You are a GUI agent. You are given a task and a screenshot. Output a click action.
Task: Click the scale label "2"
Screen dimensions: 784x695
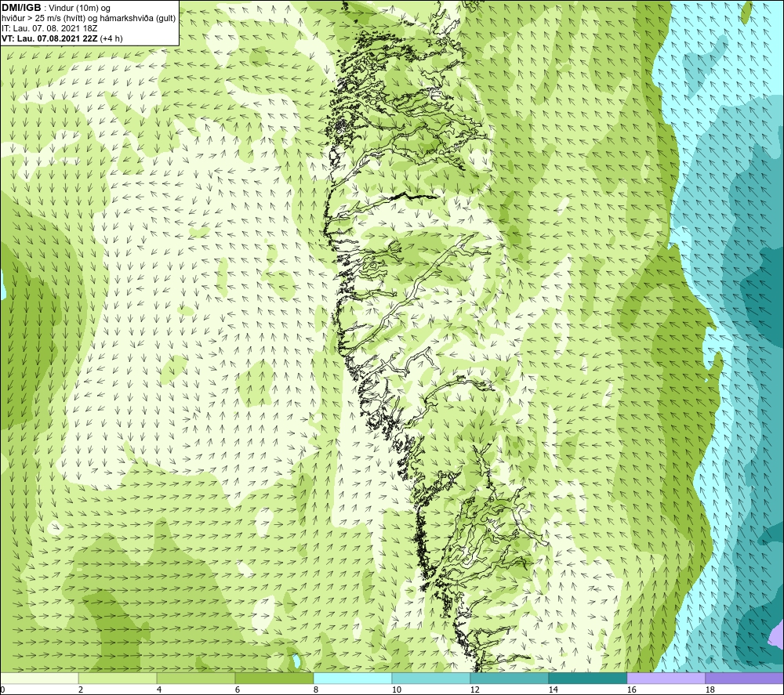79,690
